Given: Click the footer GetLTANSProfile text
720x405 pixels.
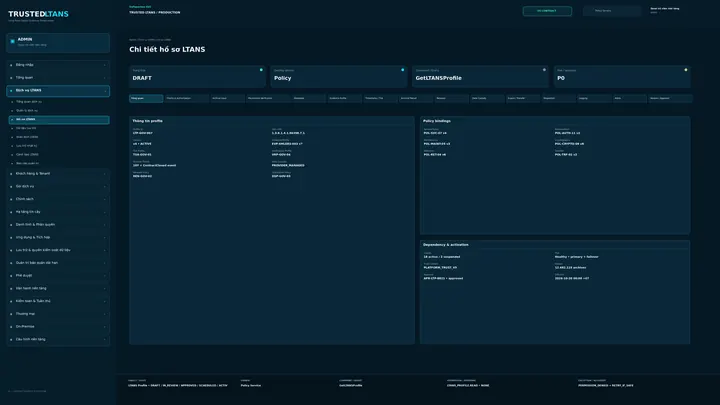Looking at the screenshot, I should pos(351,386).
